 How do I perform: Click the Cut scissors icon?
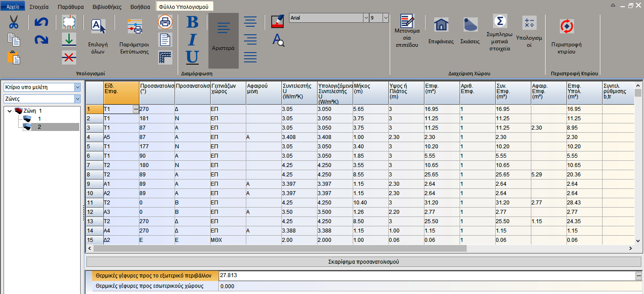click(14, 22)
